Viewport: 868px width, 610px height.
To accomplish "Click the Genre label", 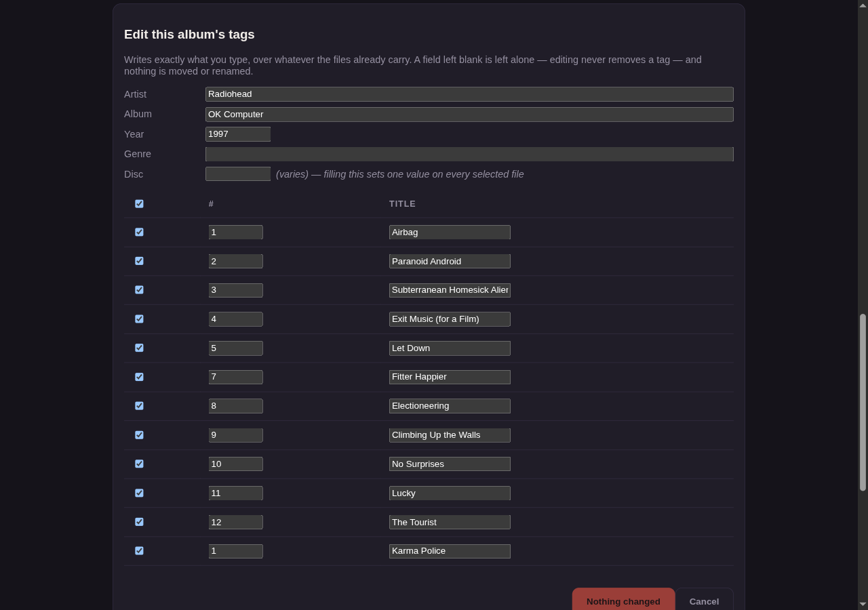I will 138,154.
